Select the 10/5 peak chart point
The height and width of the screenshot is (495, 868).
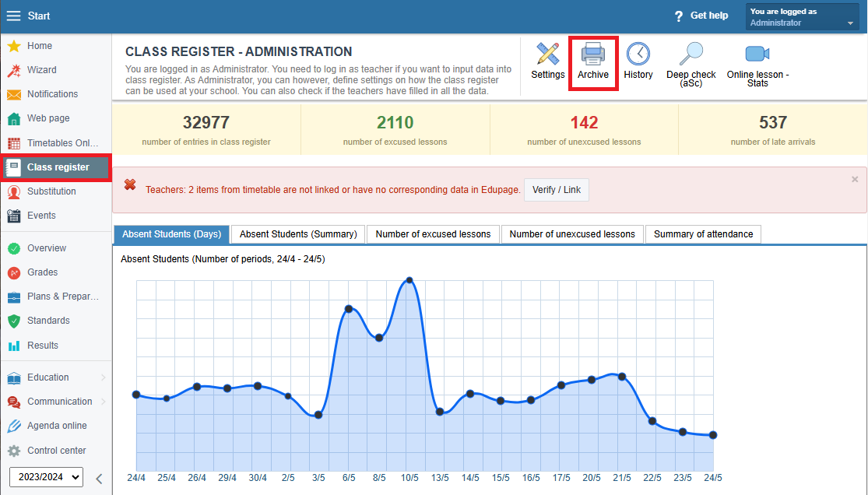coord(409,280)
